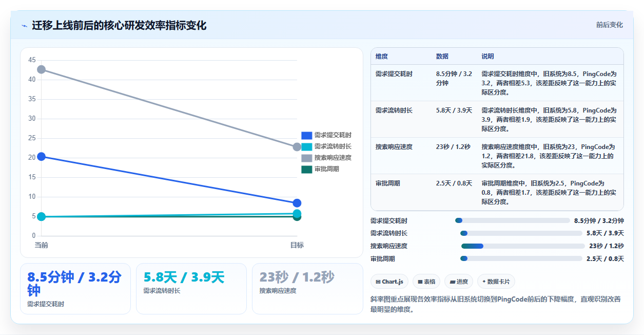Click the lightning icon beside the title
The image size is (644, 335).
click(24, 26)
